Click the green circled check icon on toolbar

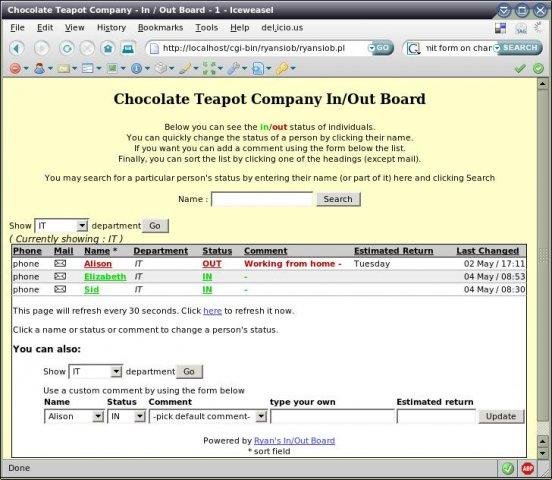(x=538, y=68)
